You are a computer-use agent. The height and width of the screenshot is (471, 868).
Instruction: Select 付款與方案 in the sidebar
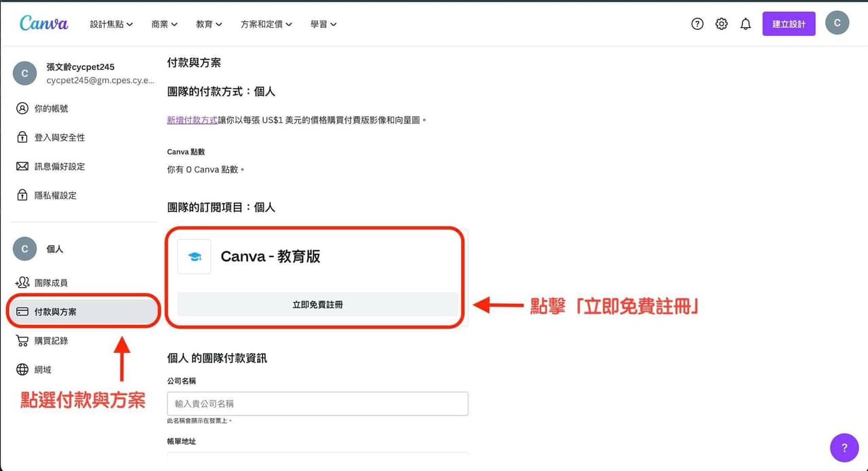(84, 312)
